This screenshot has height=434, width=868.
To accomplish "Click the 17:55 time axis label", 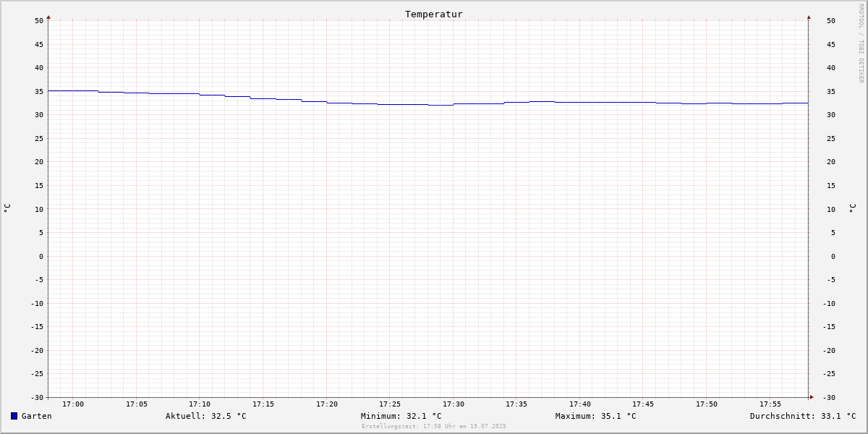I will click(x=770, y=404).
